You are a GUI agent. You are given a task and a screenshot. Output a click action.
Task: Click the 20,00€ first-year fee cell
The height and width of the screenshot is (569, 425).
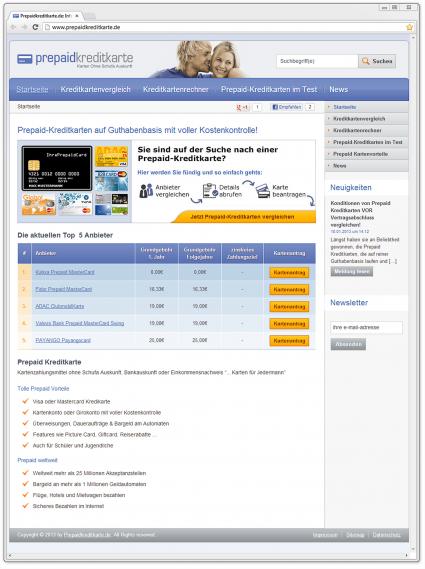[x=156, y=340]
